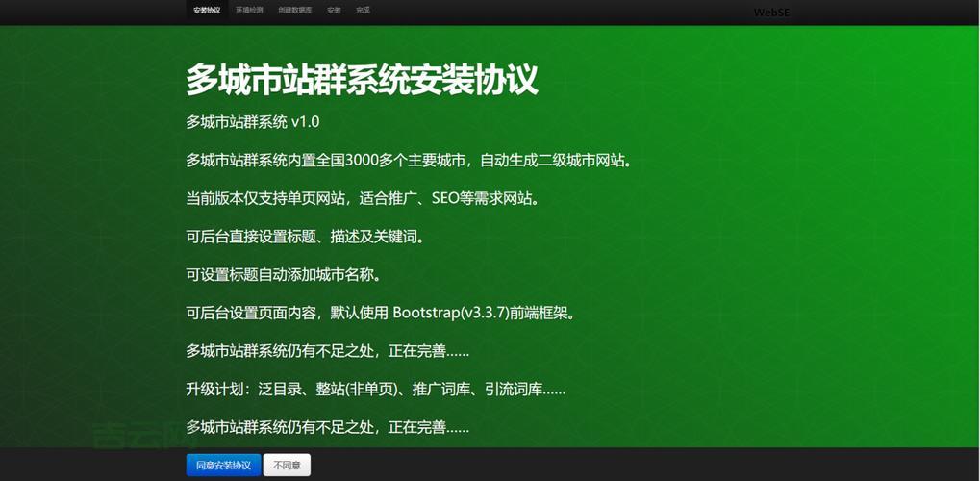The image size is (980, 481).
Task: Switch to the 环境检测 step tab
Action: pyautogui.click(x=249, y=11)
